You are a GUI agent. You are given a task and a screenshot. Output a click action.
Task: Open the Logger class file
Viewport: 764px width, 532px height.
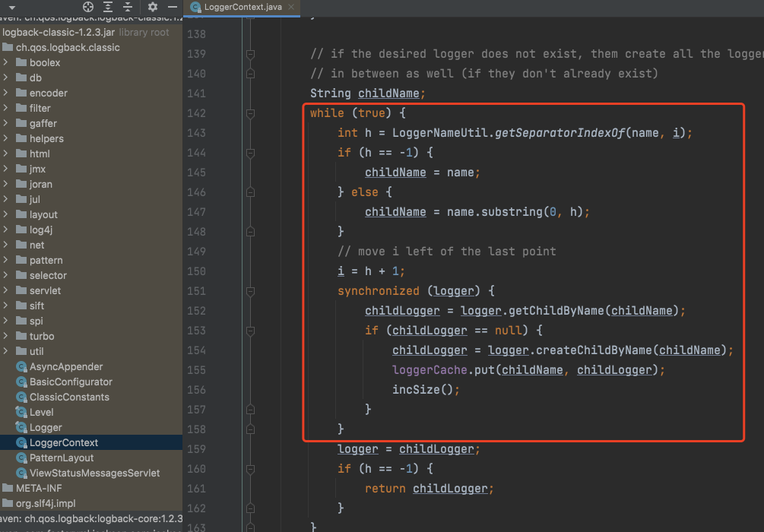tap(46, 427)
